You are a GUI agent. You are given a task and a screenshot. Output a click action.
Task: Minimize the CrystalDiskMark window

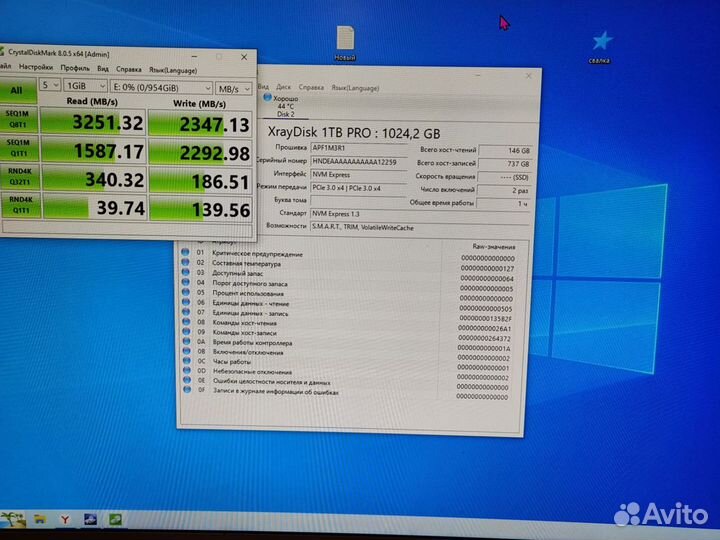(x=195, y=56)
